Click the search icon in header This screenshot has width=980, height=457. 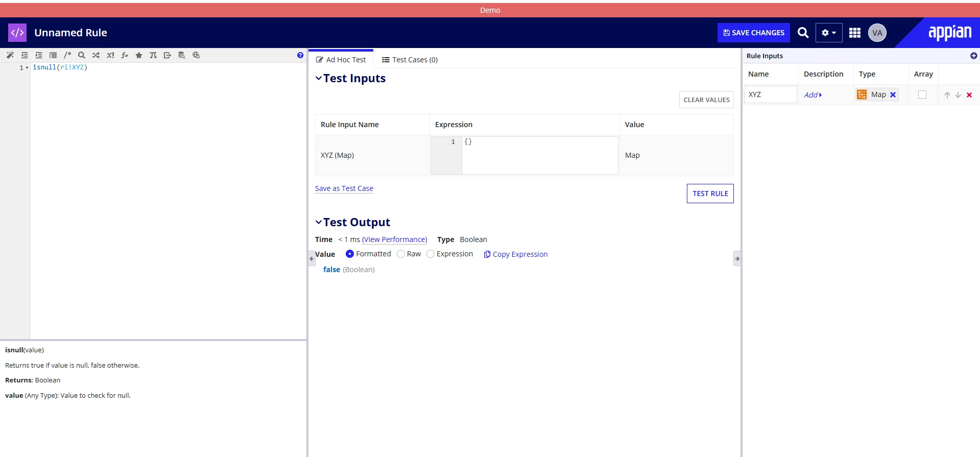tap(803, 33)
